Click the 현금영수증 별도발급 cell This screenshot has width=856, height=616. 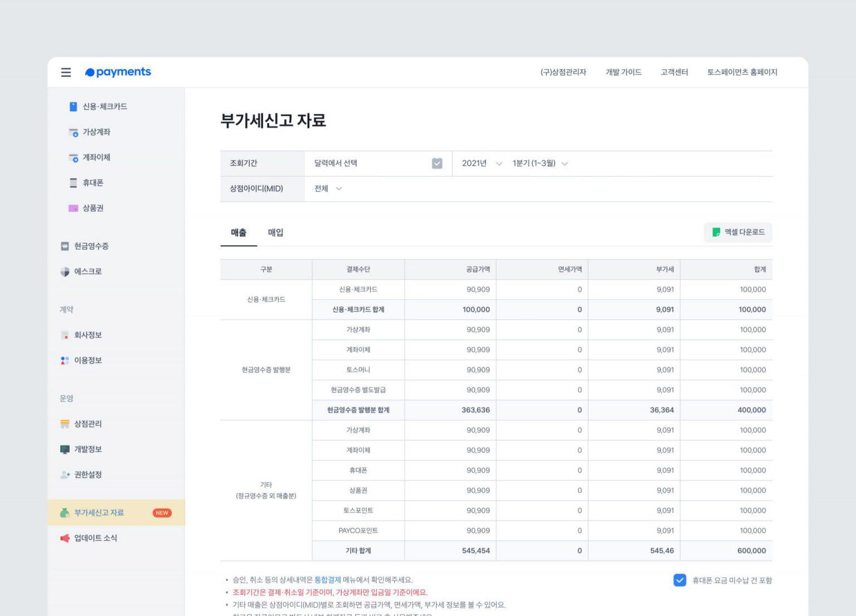point(358,390)
